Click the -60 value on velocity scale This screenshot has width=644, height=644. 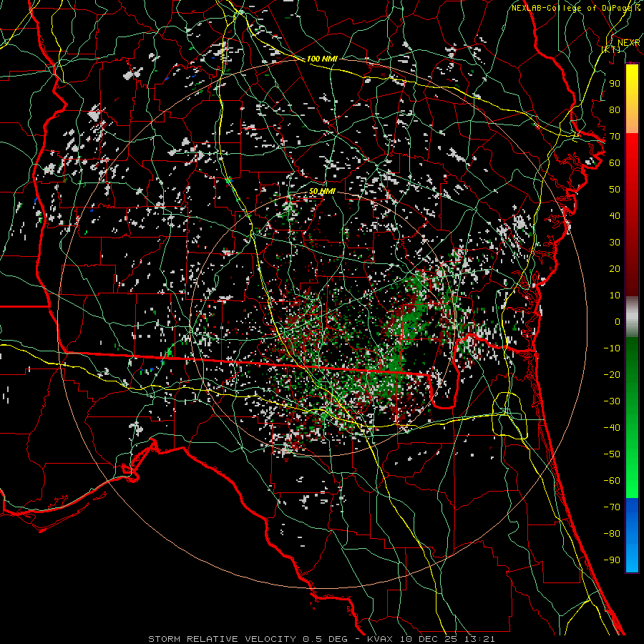612,481
